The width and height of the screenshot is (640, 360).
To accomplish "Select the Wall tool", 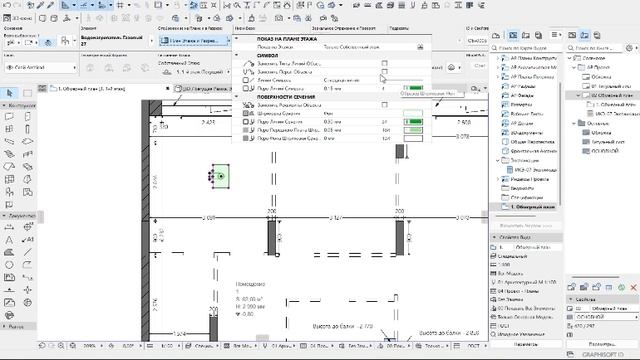I will [x=9, y=117].
